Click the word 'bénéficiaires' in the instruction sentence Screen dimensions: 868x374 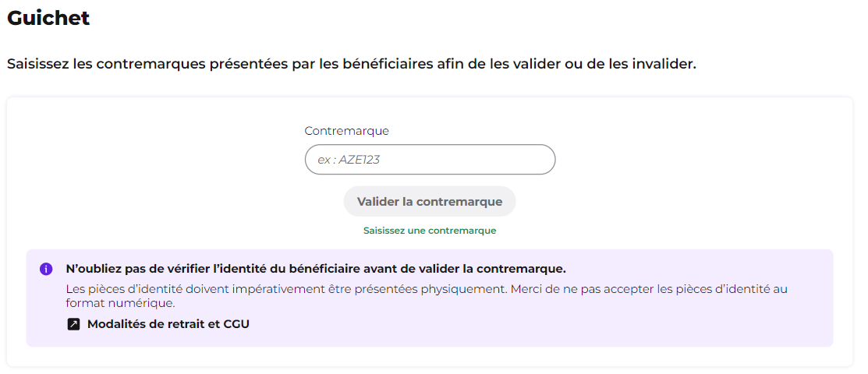point(388,64)
